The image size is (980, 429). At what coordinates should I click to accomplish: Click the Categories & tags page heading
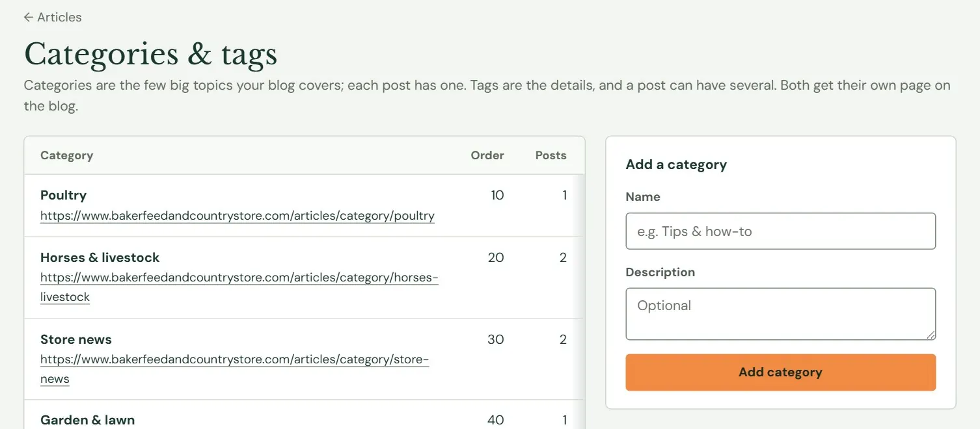click(150, 54)
